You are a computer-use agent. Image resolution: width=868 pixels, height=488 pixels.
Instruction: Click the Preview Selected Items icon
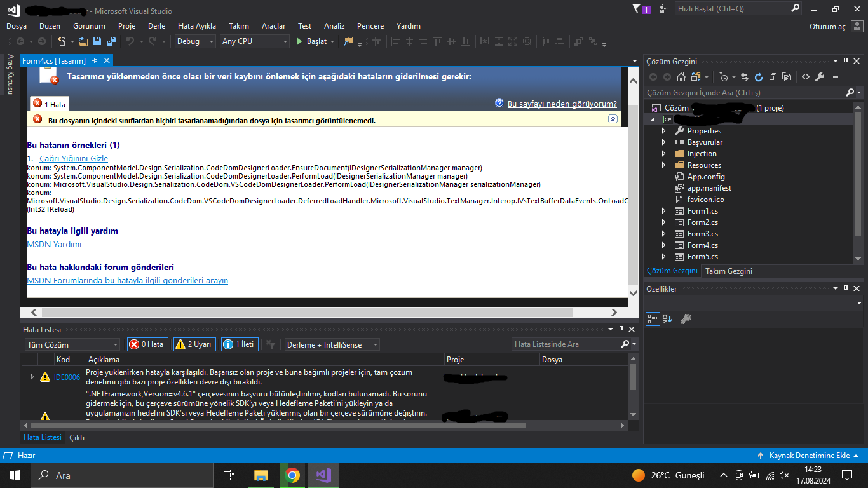coord(834,77)
